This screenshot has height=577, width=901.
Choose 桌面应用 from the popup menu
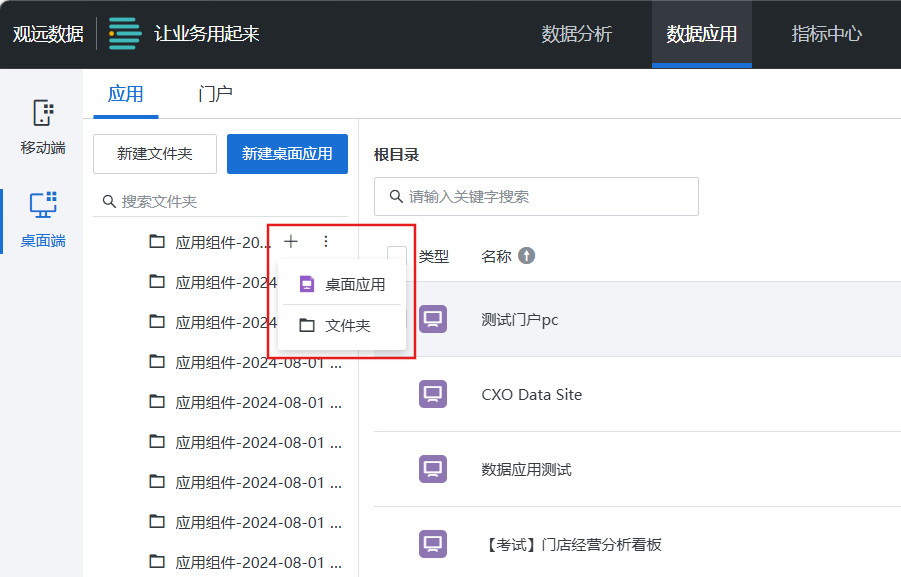[342, 284]
